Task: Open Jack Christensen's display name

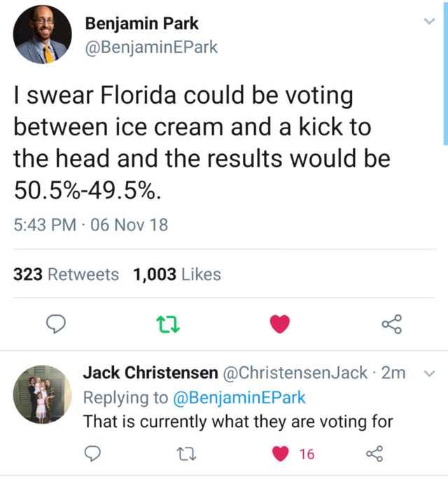Action: pyautogui.click(x=150, y=373)
